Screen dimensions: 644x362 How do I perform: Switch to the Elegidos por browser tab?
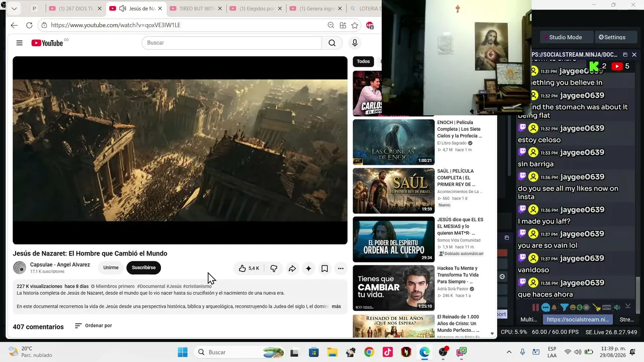click(256, 9)
